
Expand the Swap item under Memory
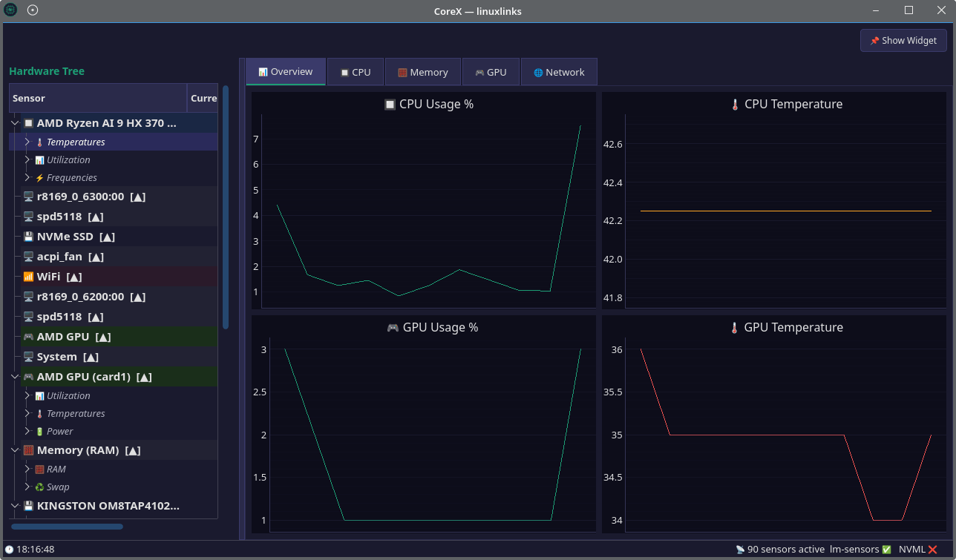[27, 487]
